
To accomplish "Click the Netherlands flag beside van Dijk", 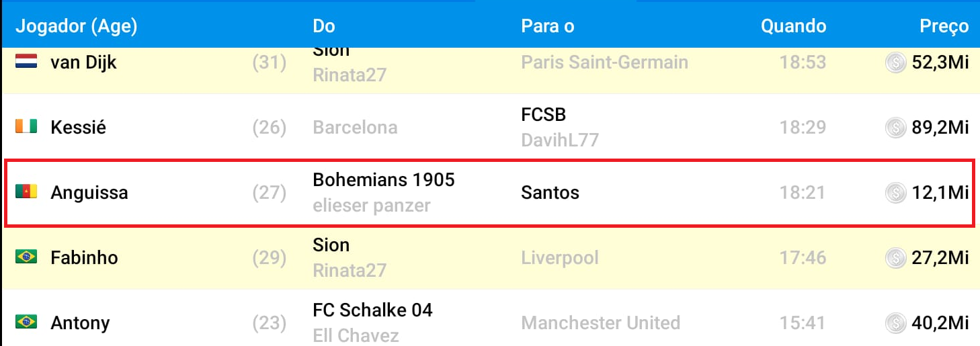I will pos(26,62).
